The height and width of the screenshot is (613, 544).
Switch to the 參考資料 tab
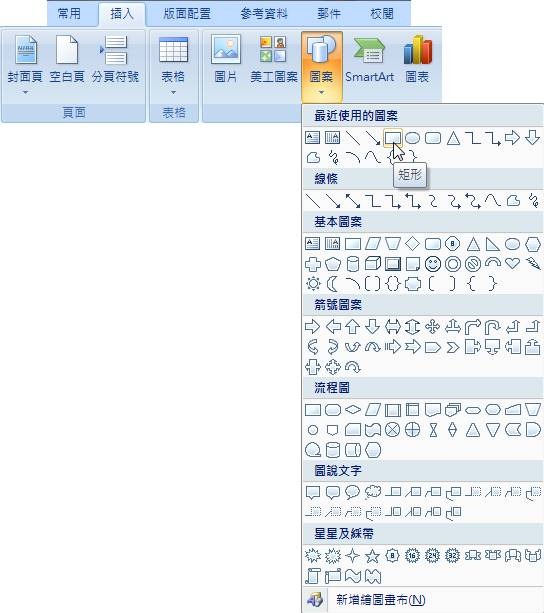tap(264, 14)
